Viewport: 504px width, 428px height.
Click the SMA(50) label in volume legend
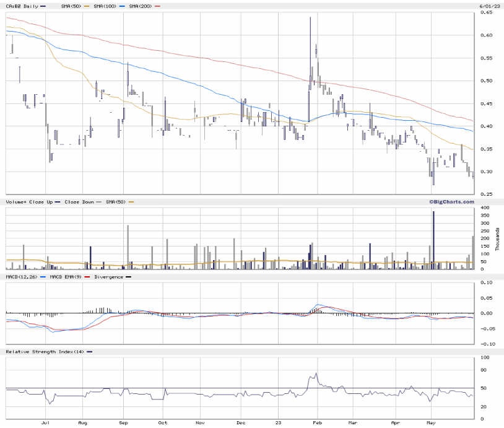click(116, 202)
